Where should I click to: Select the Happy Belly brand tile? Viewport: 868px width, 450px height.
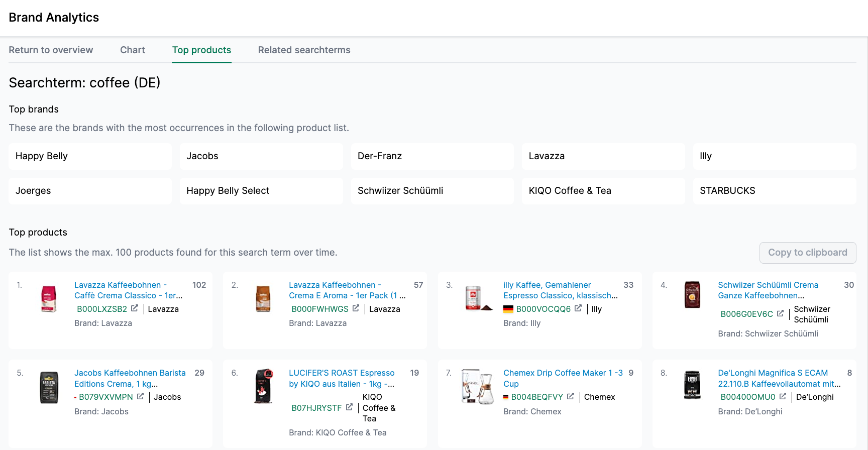coord(90,156)
